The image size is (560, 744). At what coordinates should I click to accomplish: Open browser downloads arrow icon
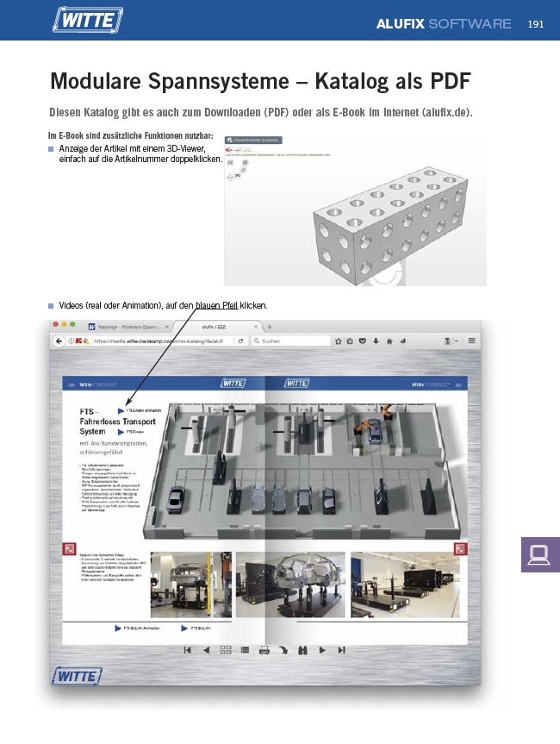pos(376,341)
